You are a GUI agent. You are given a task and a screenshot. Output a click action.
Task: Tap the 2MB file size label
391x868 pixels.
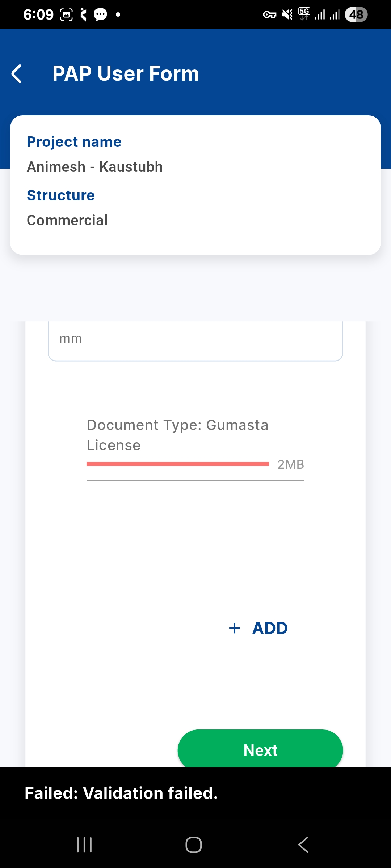click(x=291, y=464)
